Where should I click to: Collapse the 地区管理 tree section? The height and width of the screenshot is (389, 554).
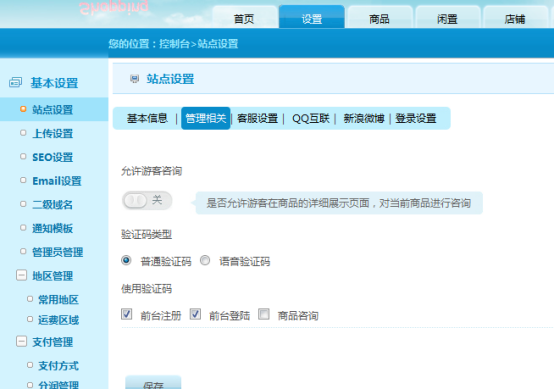click(21, 275)
